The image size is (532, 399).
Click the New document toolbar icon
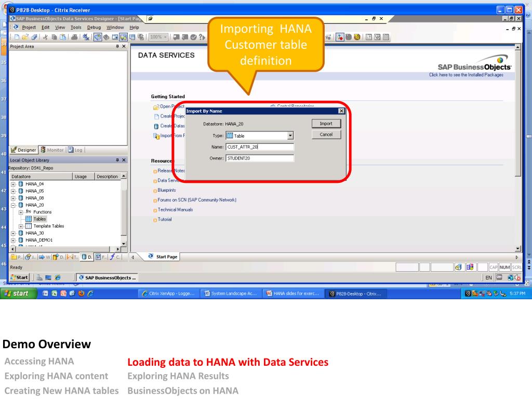[x=17, y=37]
